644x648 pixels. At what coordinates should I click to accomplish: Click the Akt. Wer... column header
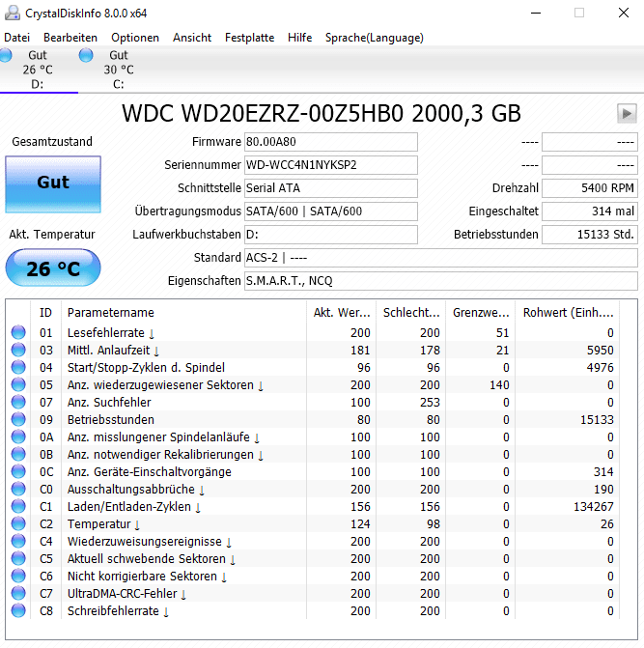[x=341, y=313]
